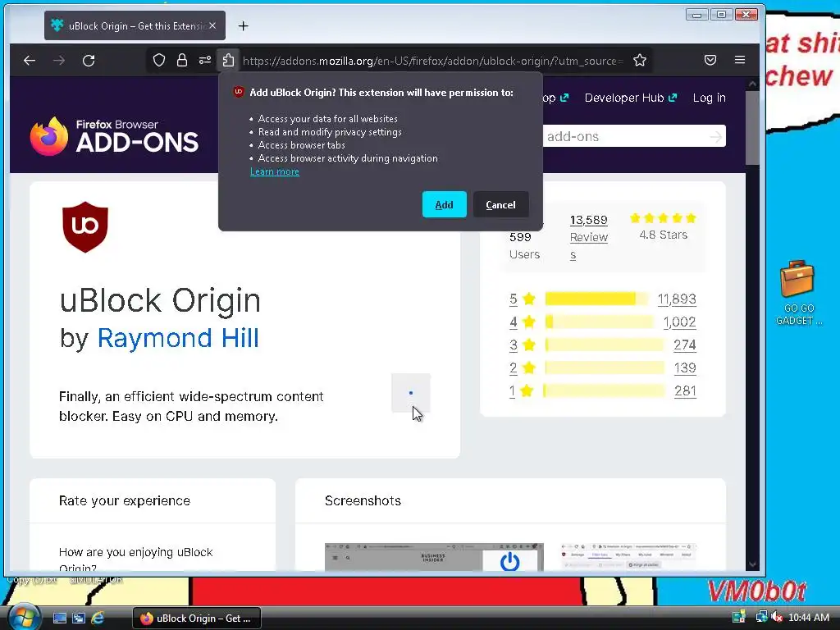840x630 pixels.
Task: Open the site permissions icon in address bar
Action: pos(204,61)
